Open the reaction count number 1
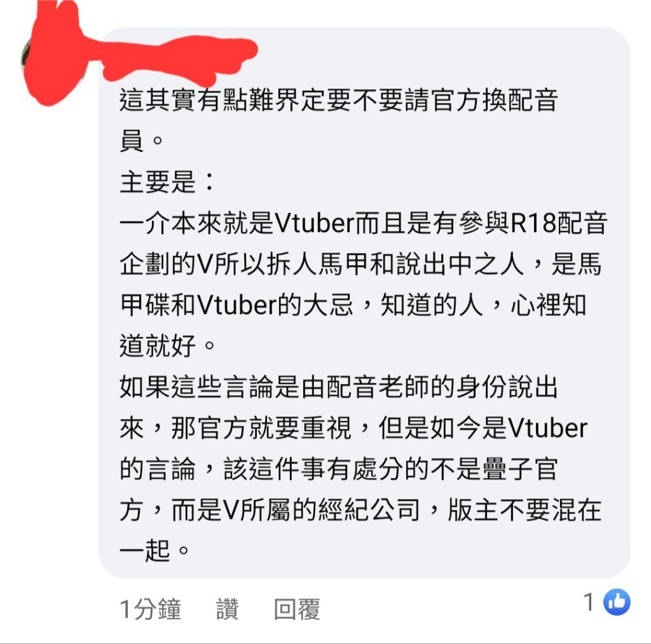Viewport: 651px width, 644px height. click(x=589, y=602)
